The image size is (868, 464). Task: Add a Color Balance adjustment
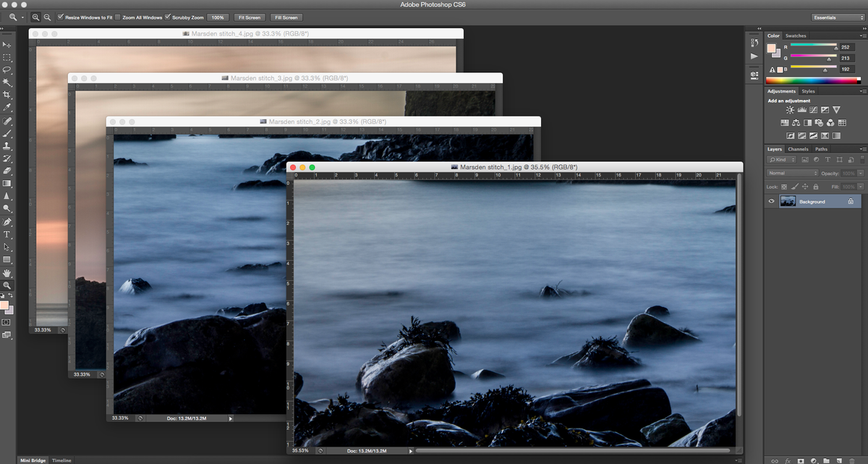tap(796, 122)
